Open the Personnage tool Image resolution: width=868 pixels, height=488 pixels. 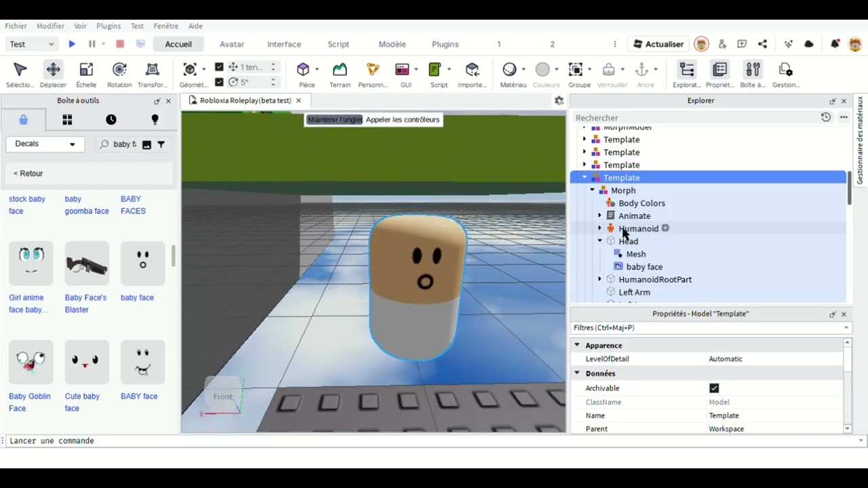[373, 75]
